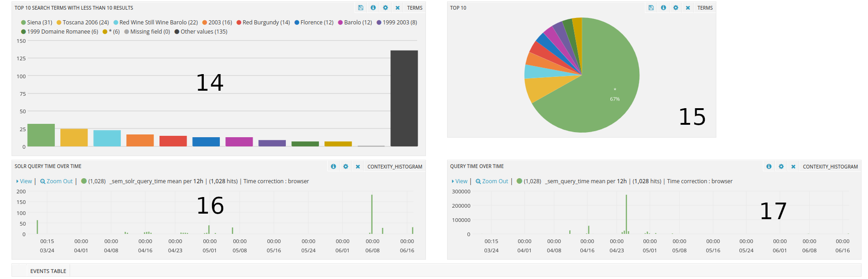Remove the Top 10 pie chart panel
The image size is (868, 279).
click(688, 8)
